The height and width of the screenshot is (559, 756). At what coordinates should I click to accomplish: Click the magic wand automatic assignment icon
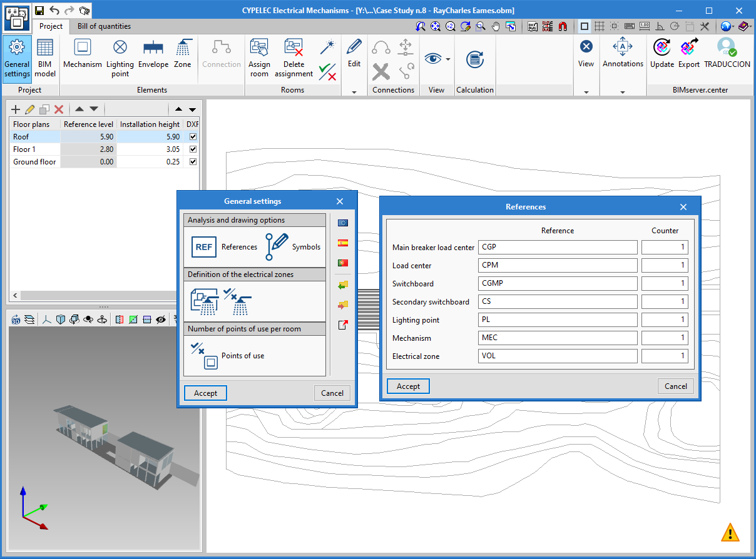coord(327,47)
